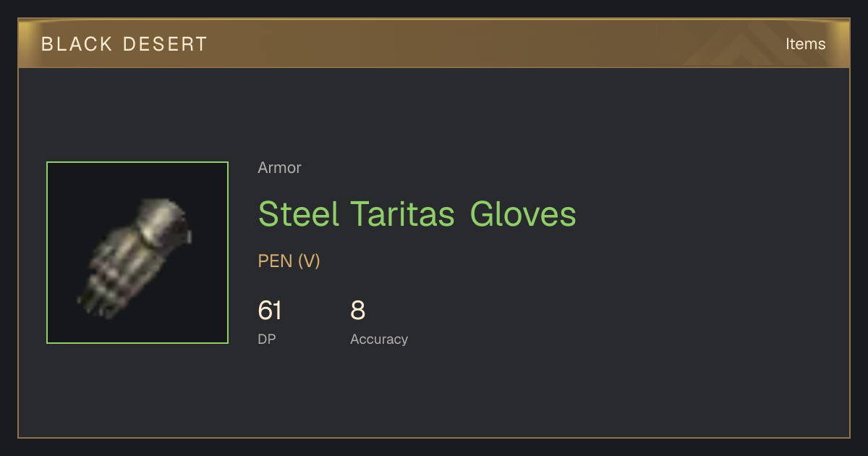868x456 pixels.
Task: Click the (V) roman numeral after PEN
Action: [309, 261]
